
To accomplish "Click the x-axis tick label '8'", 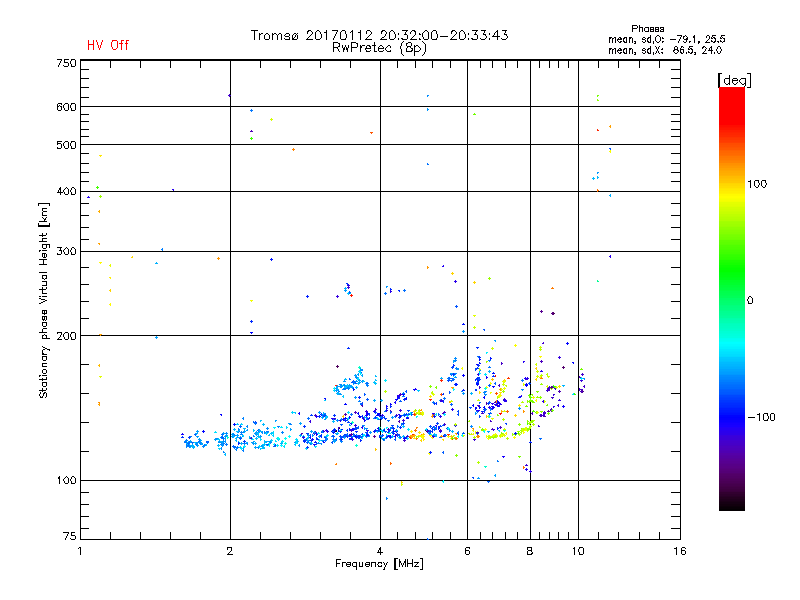I will click(x=530, y=551).
